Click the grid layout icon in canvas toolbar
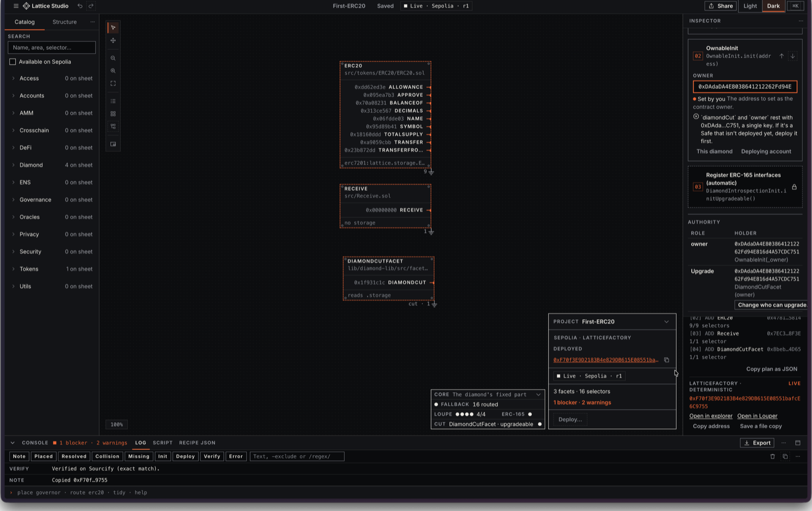The width and height of the screenshot is (812, 511). [113, 114]
